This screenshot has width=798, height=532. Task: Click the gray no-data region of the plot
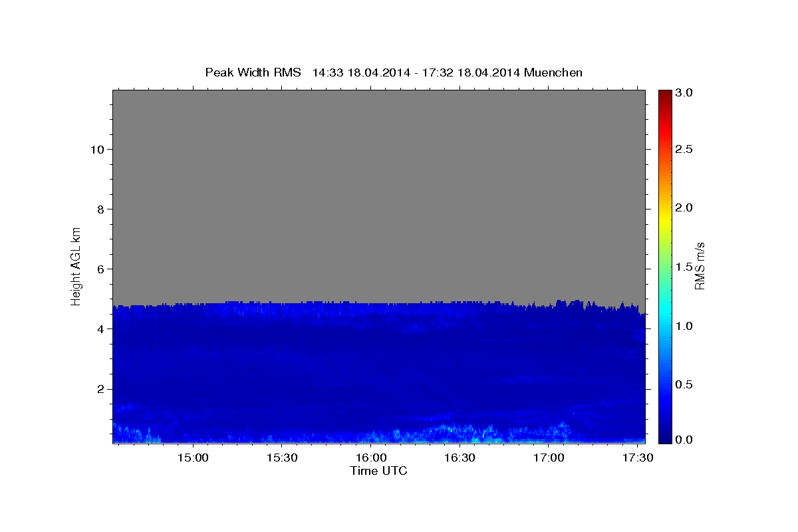point(378,196)
